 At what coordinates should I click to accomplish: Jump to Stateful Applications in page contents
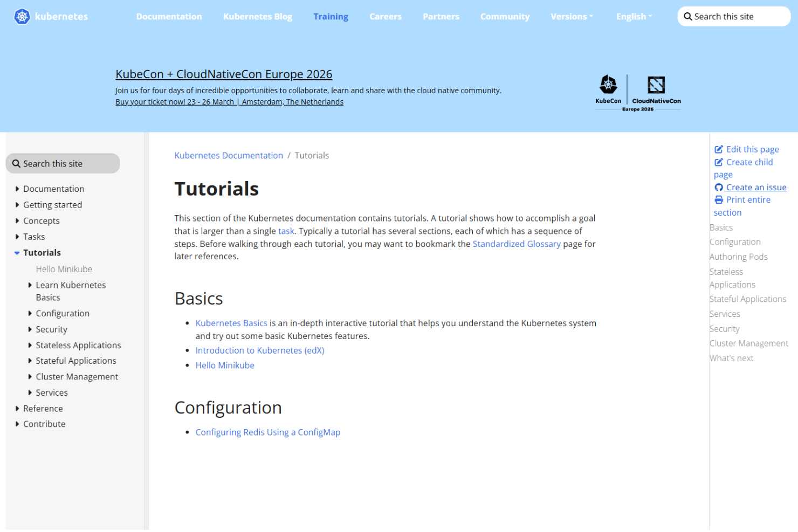click(x=747, y=299)
